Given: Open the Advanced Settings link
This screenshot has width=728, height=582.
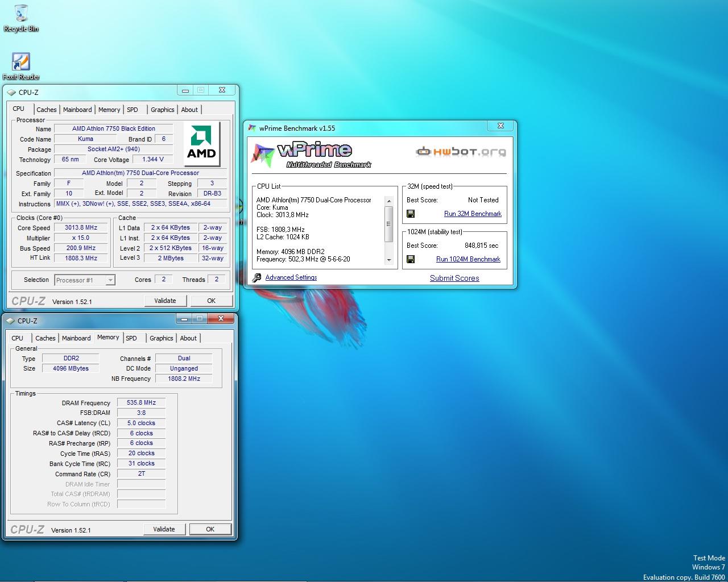Looking at the screenshot, I should pyautogui.click(x=291, y=277).
